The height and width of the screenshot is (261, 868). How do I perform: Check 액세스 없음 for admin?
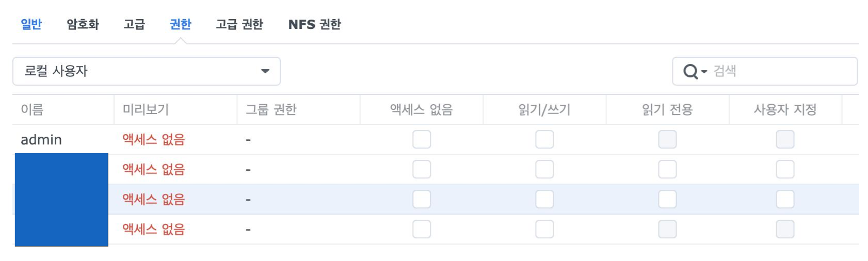(x=422, y=140)
